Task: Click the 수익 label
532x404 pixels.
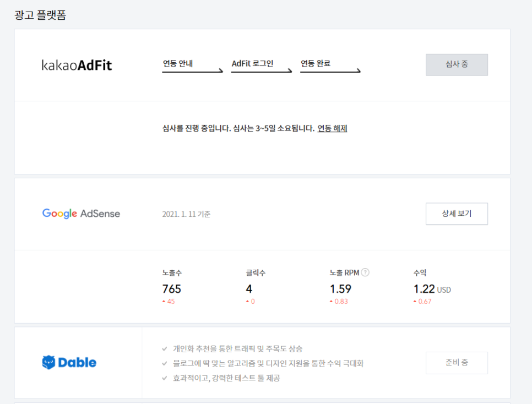Action: pyautogui.click(x=420, y=272)
